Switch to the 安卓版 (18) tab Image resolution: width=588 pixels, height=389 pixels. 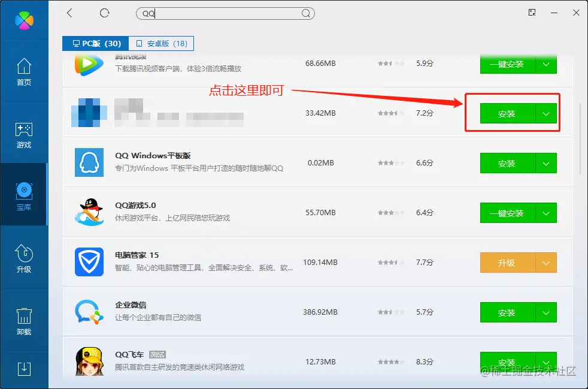[161, 44]
